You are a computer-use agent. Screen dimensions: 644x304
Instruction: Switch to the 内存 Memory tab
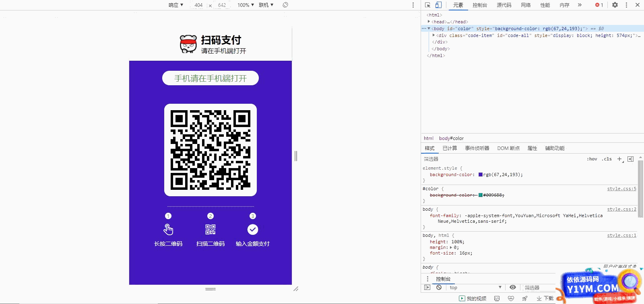[x=564, y=5]
